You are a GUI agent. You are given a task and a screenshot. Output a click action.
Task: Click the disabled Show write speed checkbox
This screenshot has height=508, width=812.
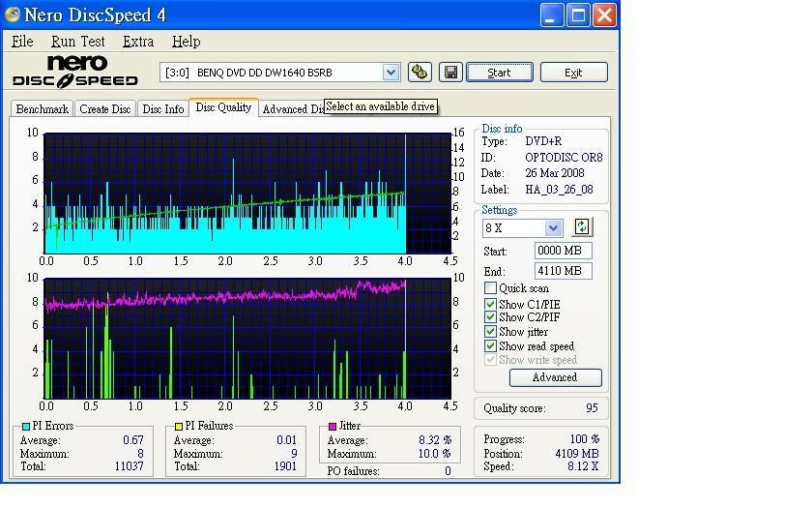pyautogui.click(x=490, y=360)
